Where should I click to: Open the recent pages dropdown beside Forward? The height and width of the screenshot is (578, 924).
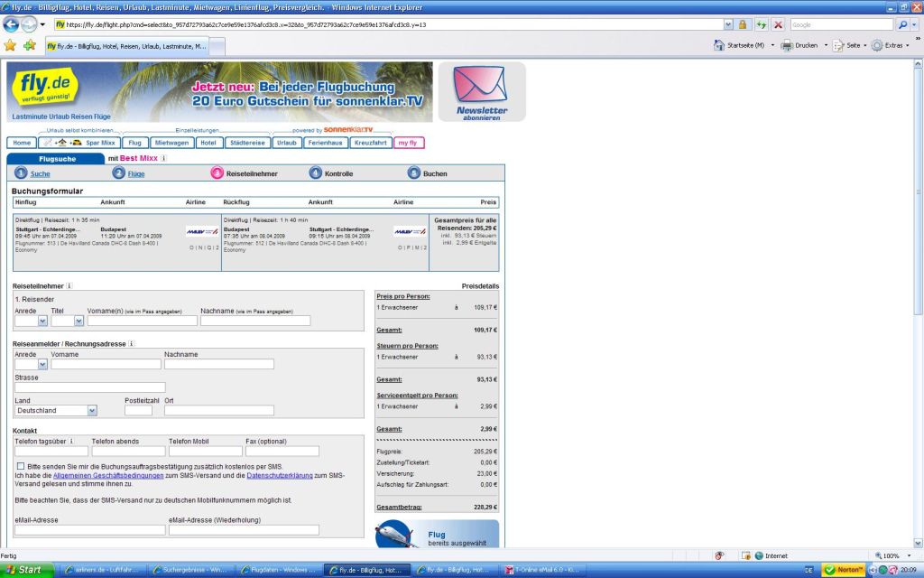(x=42, y=24)
